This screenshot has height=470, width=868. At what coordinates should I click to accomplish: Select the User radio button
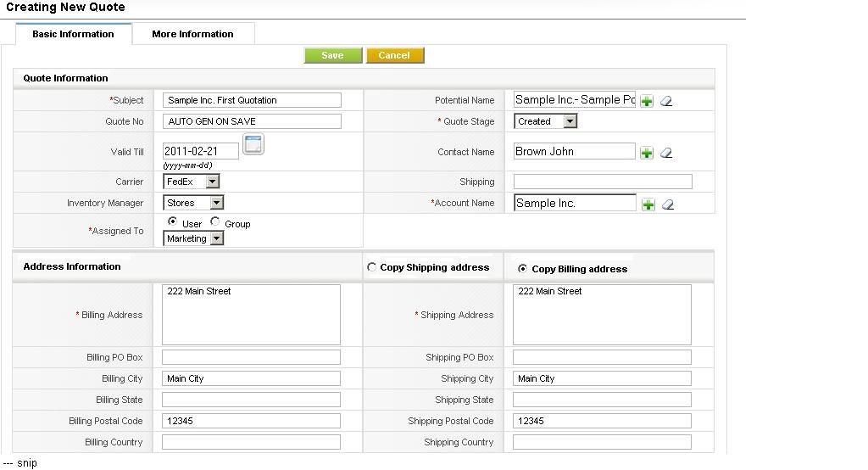(172, 221)
